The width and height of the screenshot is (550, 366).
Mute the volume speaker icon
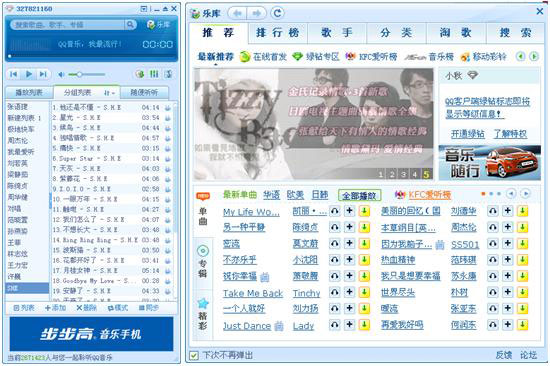(x=61, y=74)
